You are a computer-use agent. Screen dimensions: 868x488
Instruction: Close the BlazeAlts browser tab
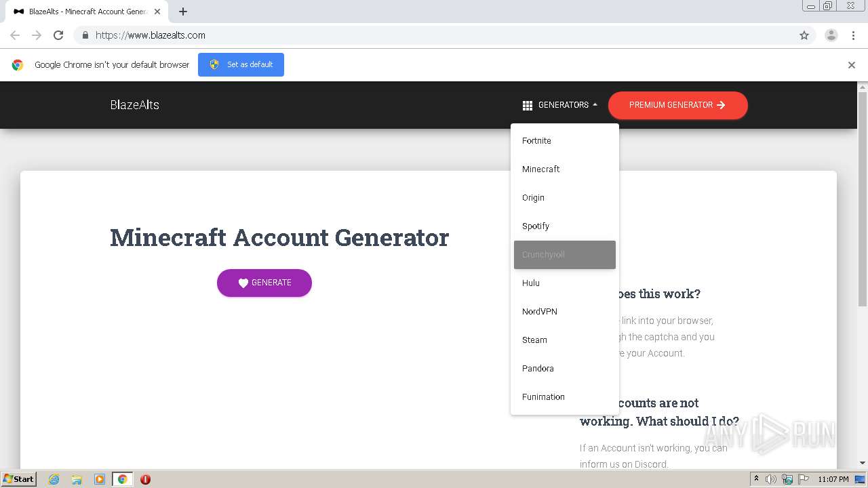click(x=157, y=12)
